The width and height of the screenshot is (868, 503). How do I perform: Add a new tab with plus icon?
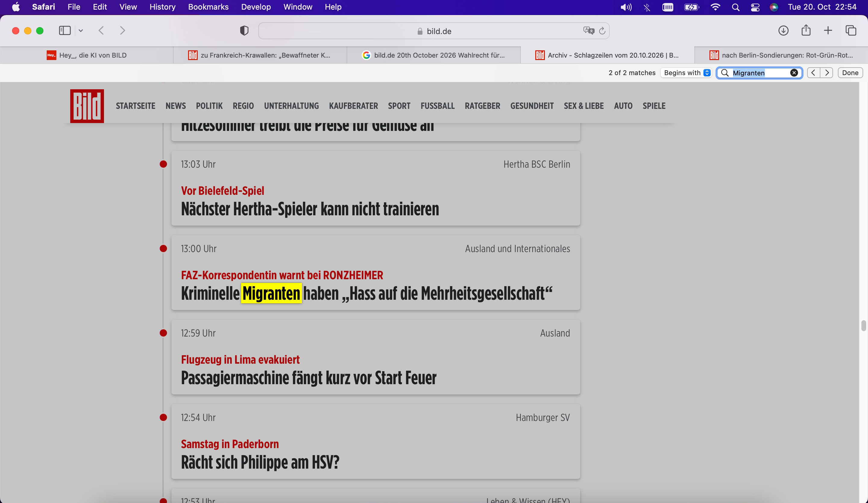[x=828, y=31]
